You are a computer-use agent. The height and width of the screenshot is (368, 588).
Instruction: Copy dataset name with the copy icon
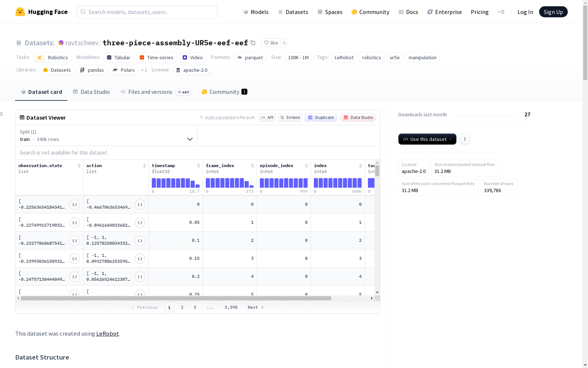coord(253,43)
